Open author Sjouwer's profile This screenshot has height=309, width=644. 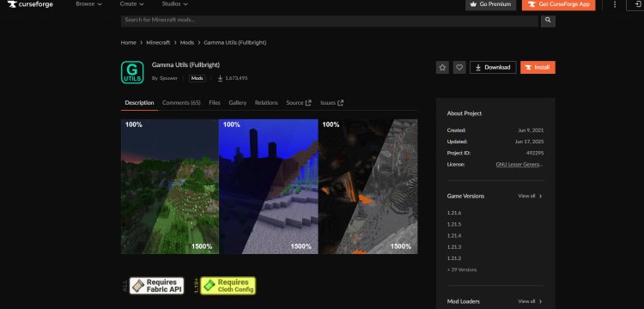[x=168, y=78]
